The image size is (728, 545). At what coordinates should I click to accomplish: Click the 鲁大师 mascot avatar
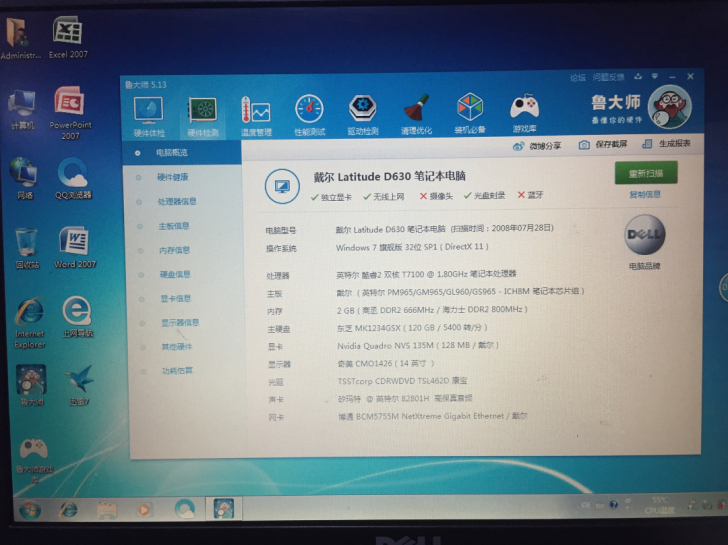(670, 107)
